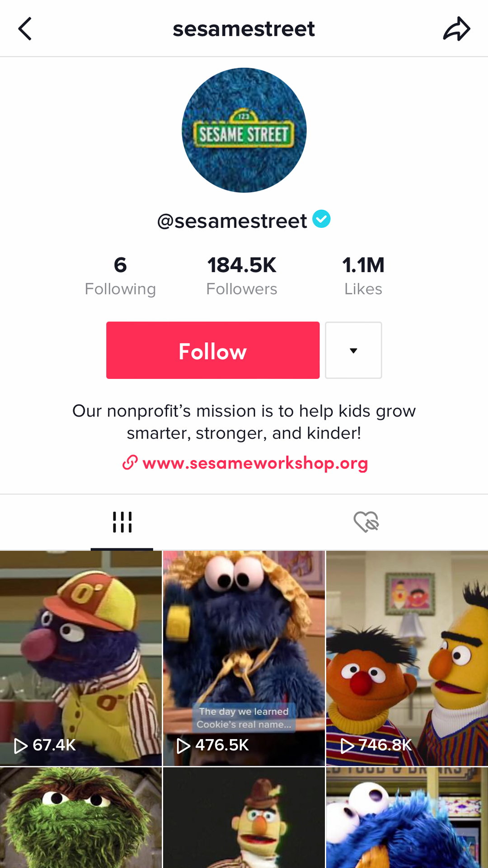Open the www.sesameworkshop.org link
The width and height of the screenshot is (488, 868).
[x=255, y=463]
